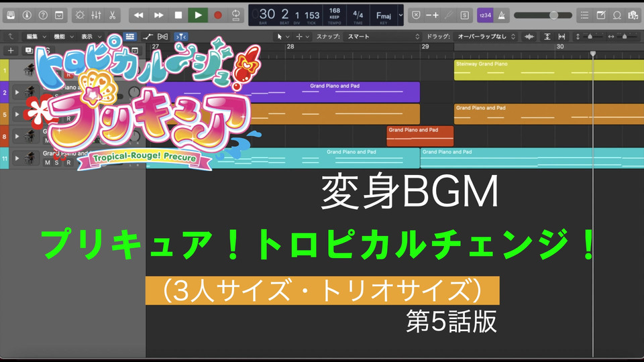Toggle the track list view button

[129, 36]
